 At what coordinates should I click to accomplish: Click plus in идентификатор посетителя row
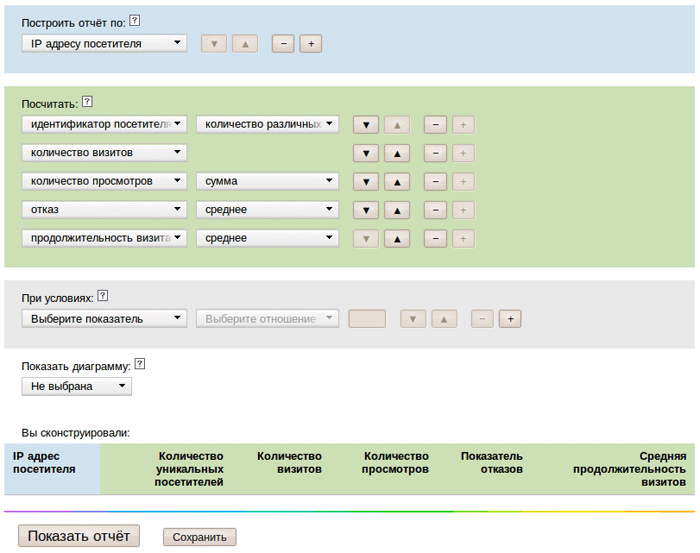click(x=463, y=125)
